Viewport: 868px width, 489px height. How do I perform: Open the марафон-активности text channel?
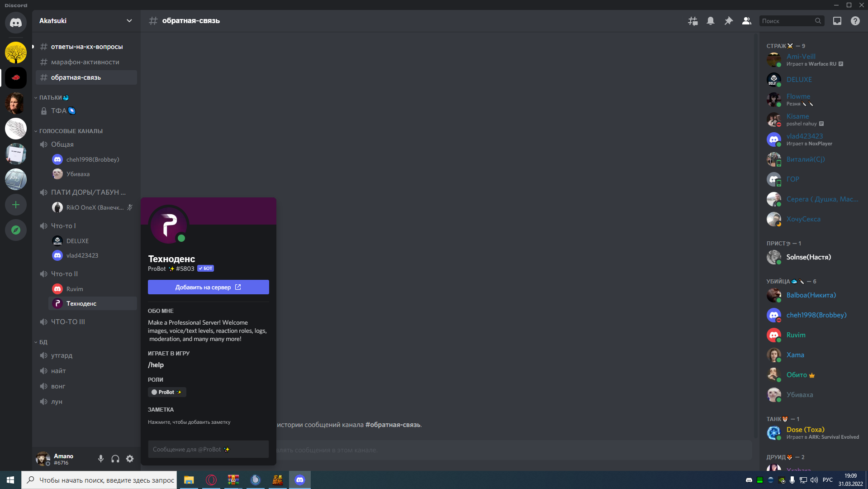tap(85, 62)
